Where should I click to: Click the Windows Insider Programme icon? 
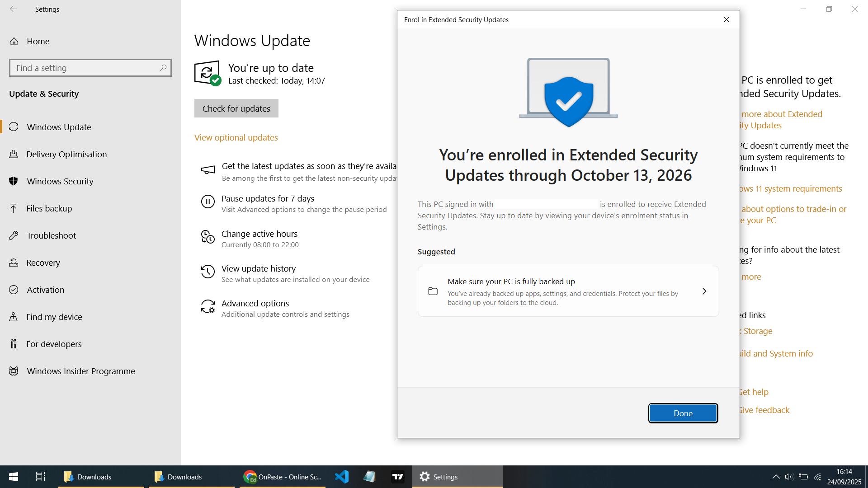point(14,371)
